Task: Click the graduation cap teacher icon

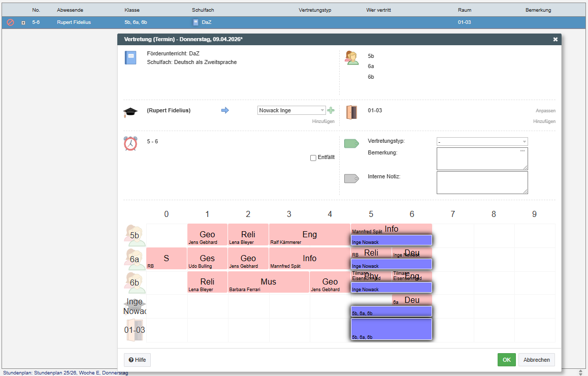Action: [130, 112]
